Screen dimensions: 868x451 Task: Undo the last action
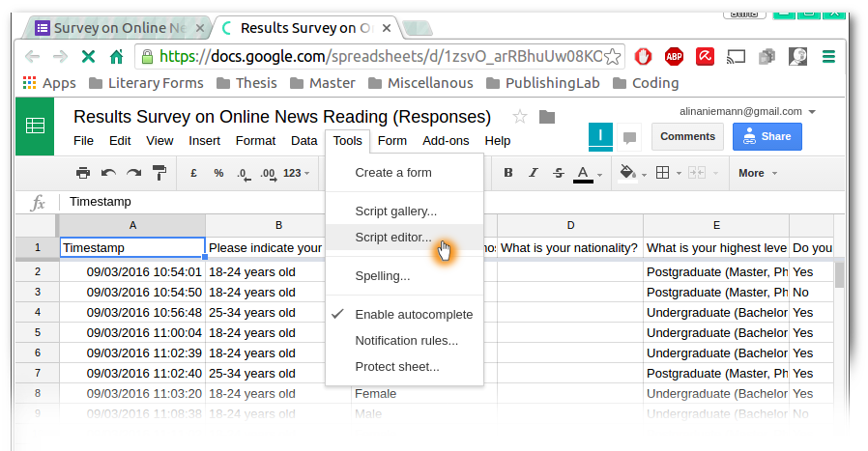(x=108, y=173)
